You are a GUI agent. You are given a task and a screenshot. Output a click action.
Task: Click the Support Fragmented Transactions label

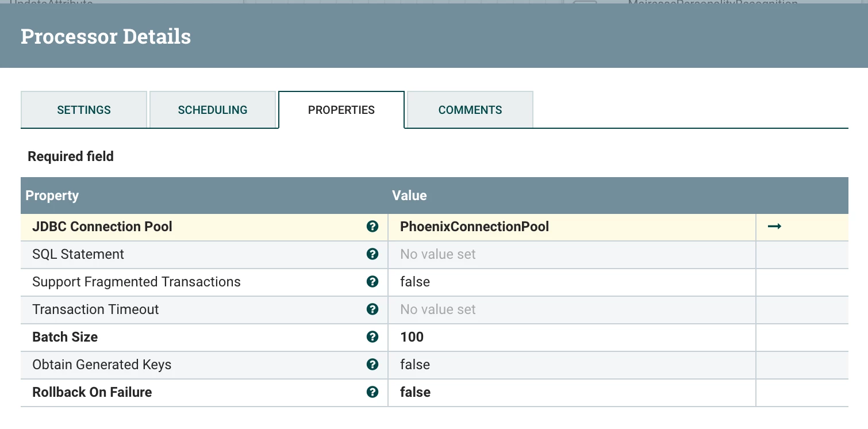(136, 282)
